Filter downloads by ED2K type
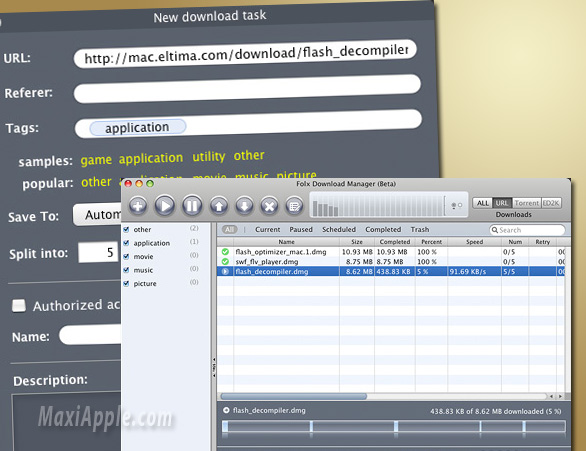586x451 pixels. [551, 203]
